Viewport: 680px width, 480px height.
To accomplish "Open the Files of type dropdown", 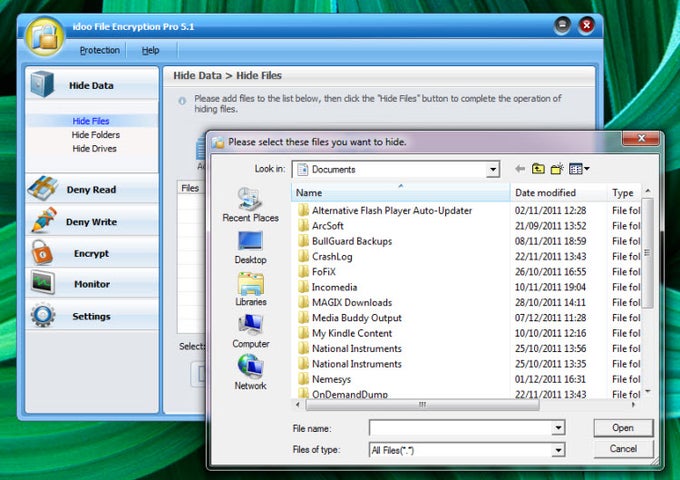I will [x=558, y=450].
